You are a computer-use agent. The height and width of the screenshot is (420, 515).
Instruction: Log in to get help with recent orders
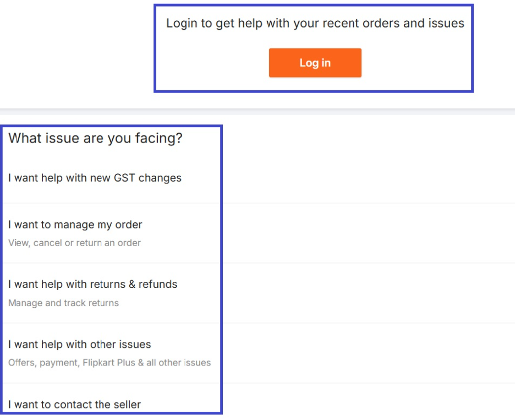315,62
